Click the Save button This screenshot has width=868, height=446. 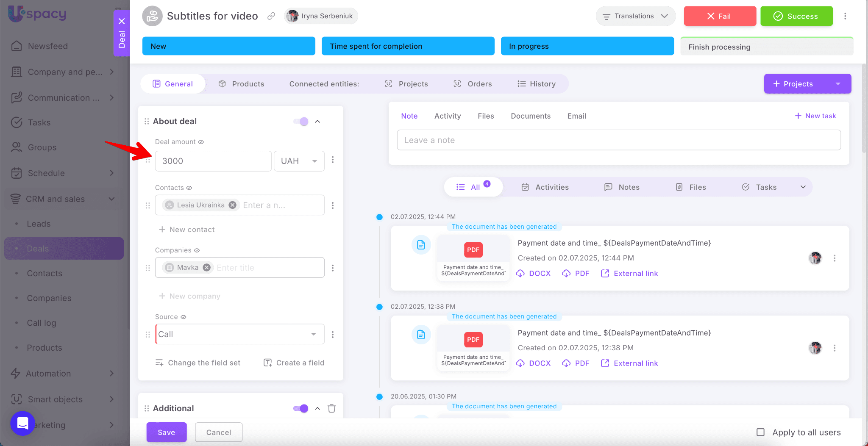167,432
